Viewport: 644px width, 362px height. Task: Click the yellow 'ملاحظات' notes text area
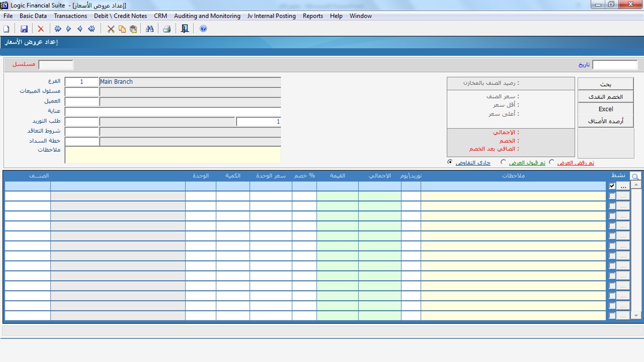(173, 155)
